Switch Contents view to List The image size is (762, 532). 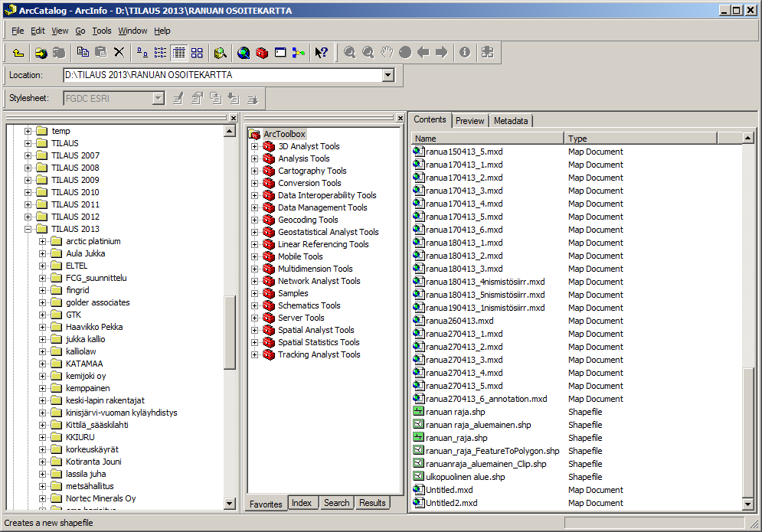(x=160, y=53)
